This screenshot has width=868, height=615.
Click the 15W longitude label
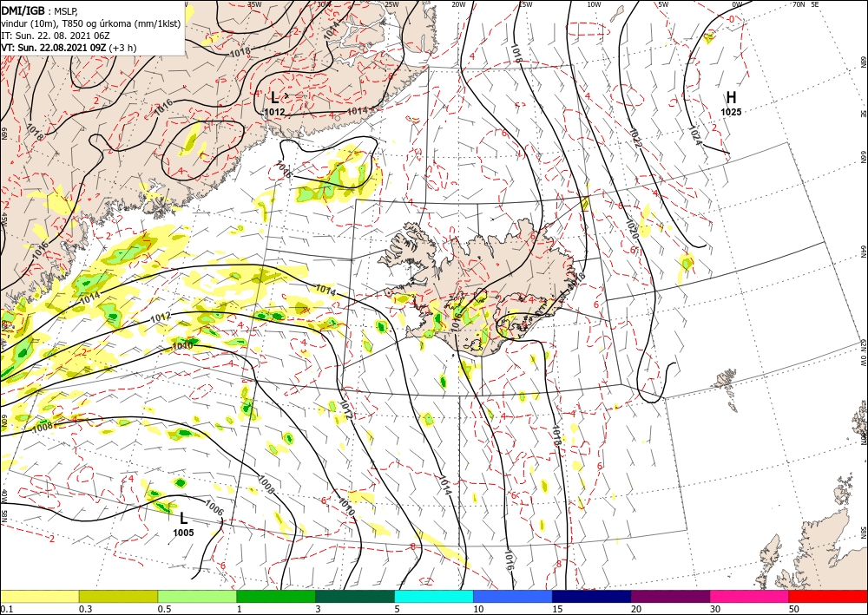pyautogui.click(x=525, y=4)
